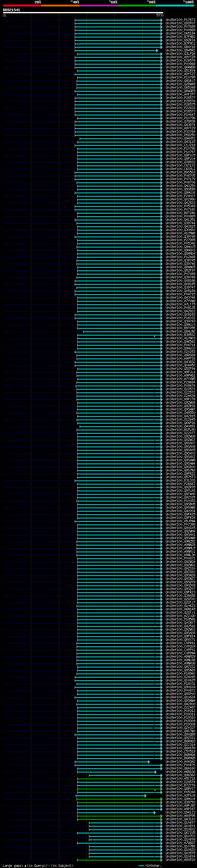This screenshot has width=197, height=868.
Task: Open hit UniRef100_P17673
Action: coord(180,20)
